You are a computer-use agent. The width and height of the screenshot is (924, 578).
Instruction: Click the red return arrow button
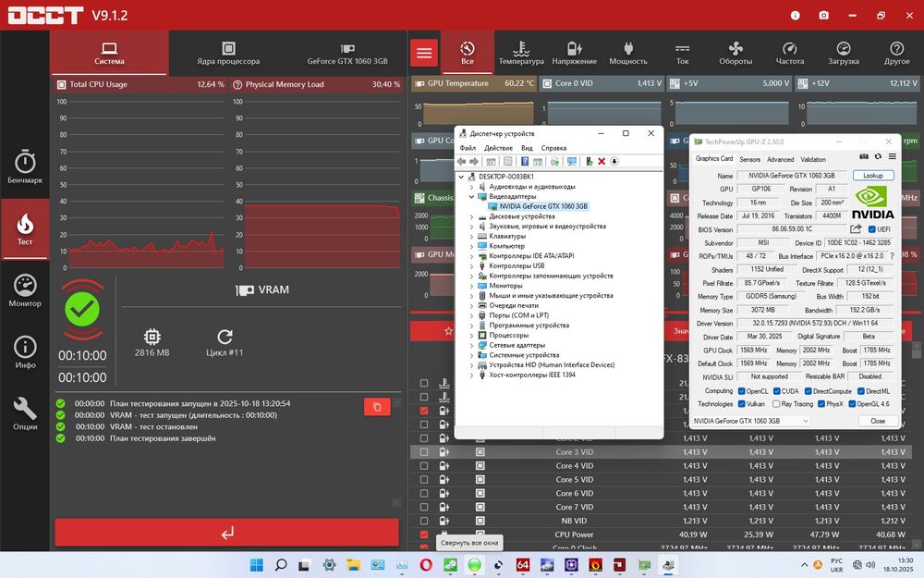pyautogui.click(x=227, y=533)
